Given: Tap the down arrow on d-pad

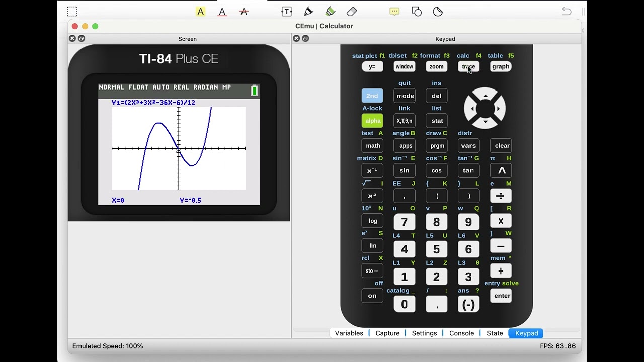Looking at the screenshot, I should pos(485,121).
